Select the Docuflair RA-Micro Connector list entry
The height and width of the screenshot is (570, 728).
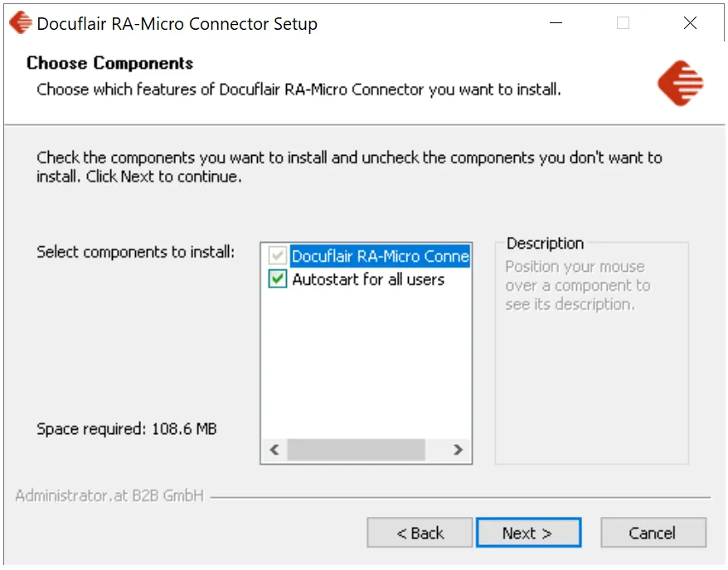381,257
